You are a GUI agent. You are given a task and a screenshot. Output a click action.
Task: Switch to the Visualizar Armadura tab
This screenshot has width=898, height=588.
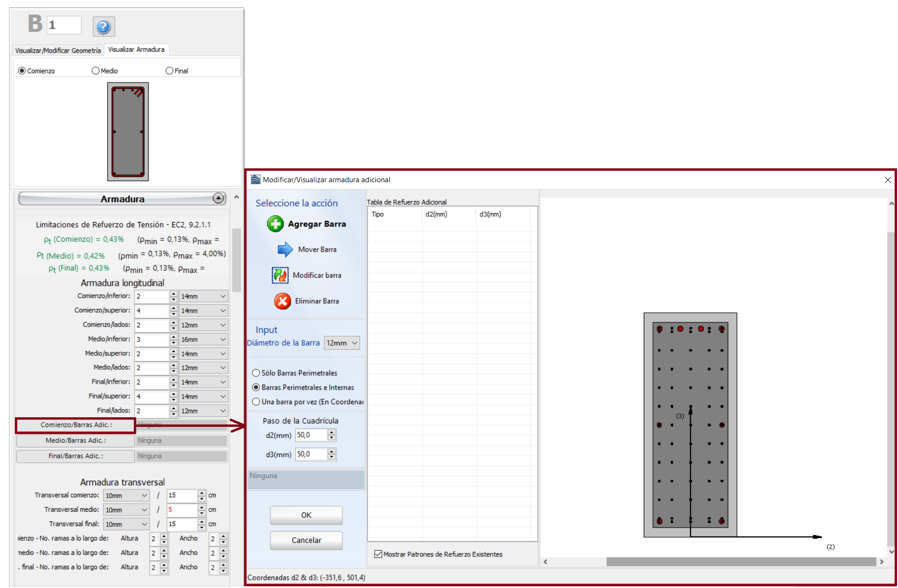136,50
